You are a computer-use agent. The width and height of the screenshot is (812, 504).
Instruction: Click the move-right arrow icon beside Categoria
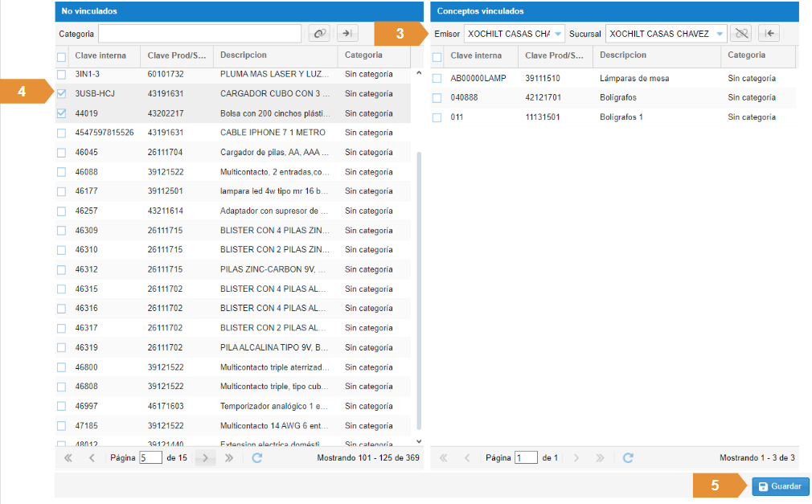tap(347, 33)
